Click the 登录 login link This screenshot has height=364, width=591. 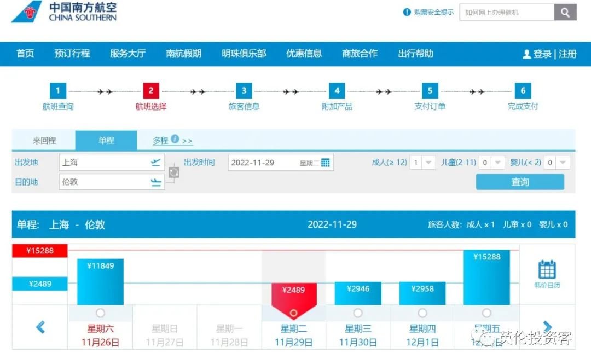[x=542, y=54]
